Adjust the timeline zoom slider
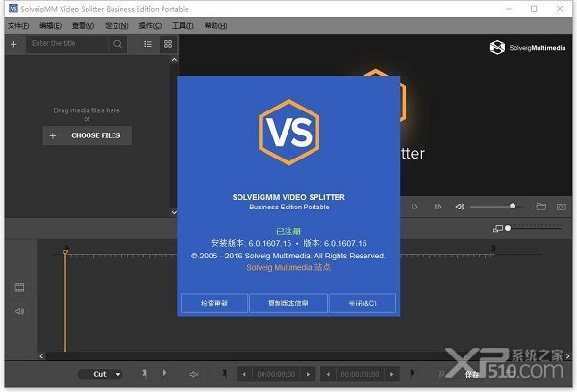 508,228
